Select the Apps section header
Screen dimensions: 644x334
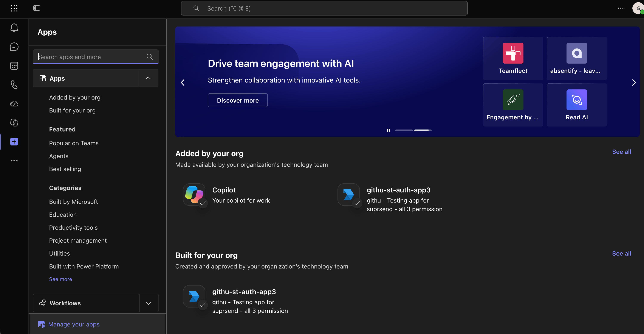click(86, 78)
